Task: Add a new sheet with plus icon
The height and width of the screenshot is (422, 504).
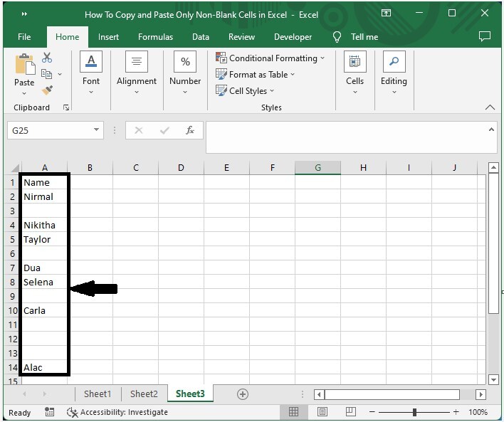Action: [x=243, y=394]
